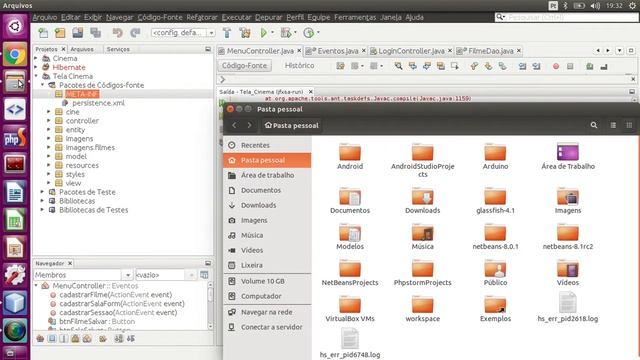This screenshot has height=360, width=640.
Task: Select Recentes in file manager sidebar
Action: point(267,145)
